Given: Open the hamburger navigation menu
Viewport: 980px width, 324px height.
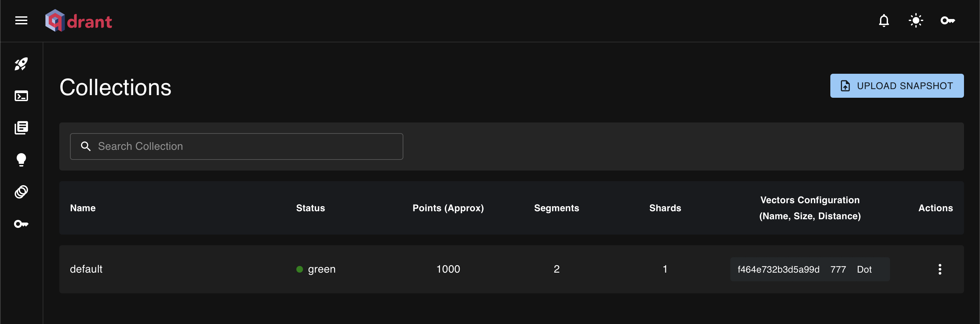Looking at the screenshot, I should pos(21,21).
